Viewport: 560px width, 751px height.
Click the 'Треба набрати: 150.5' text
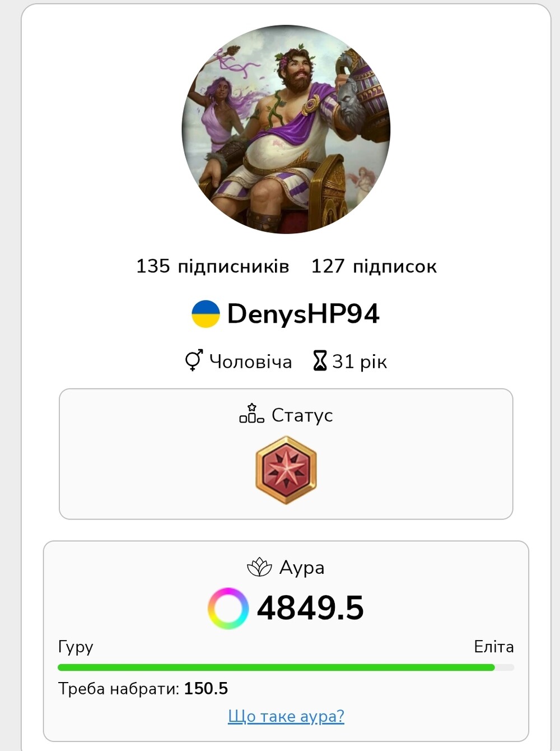(x=143, y=688)
